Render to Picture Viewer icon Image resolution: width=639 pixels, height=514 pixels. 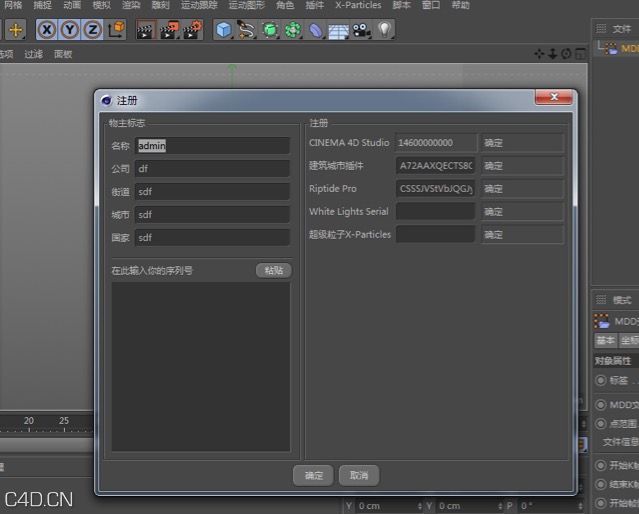click(169, 30)
